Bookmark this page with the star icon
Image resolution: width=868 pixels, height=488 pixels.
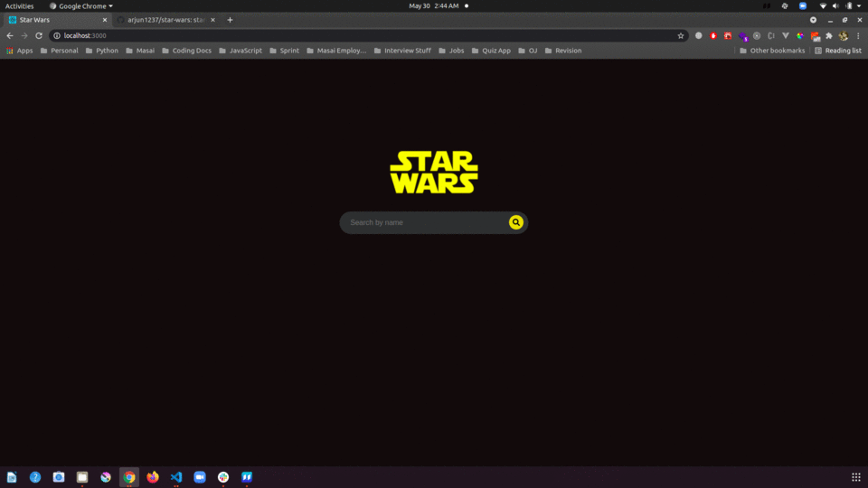click(x=680, y=35)
